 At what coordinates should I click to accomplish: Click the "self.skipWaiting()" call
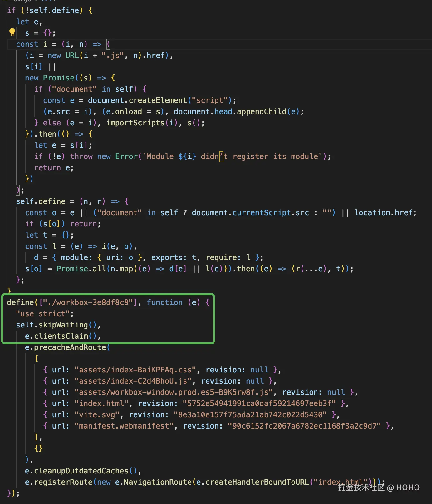(x=56, y=325)
